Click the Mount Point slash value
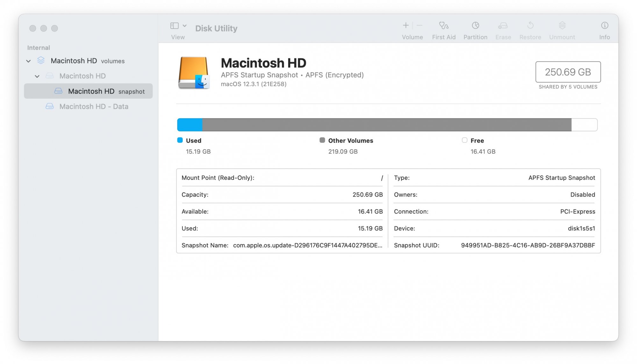 click(382, 178)
